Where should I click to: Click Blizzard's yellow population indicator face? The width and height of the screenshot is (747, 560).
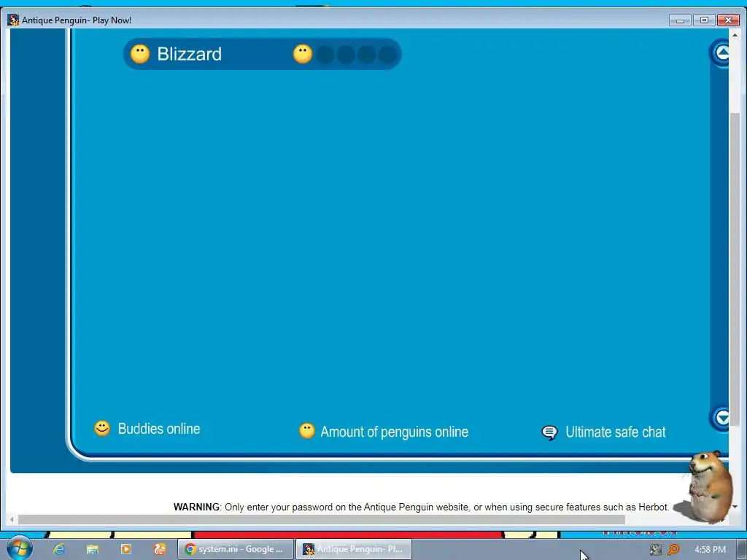(303, 54)
